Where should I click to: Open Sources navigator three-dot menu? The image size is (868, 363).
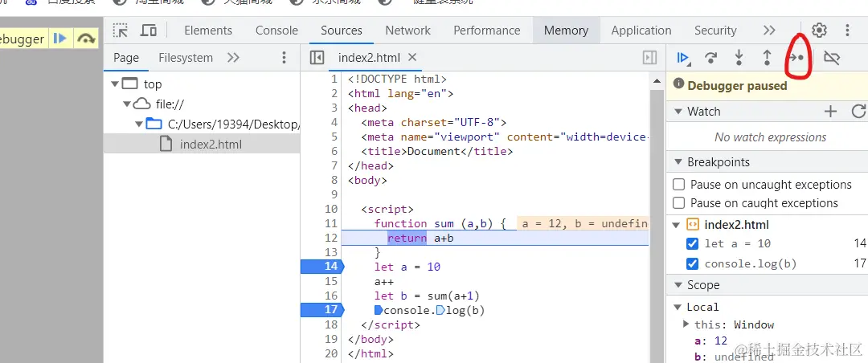284,57
